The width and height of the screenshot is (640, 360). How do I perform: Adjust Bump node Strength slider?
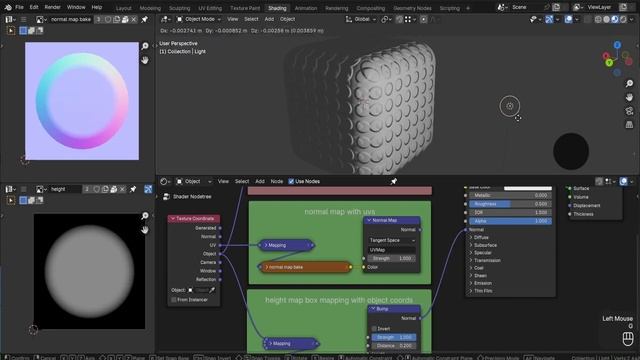point(393,337)
